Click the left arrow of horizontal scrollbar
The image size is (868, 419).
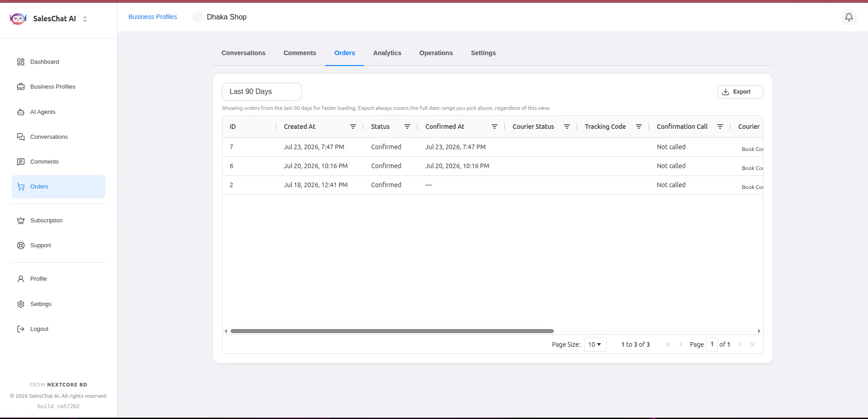pos(226,331)
